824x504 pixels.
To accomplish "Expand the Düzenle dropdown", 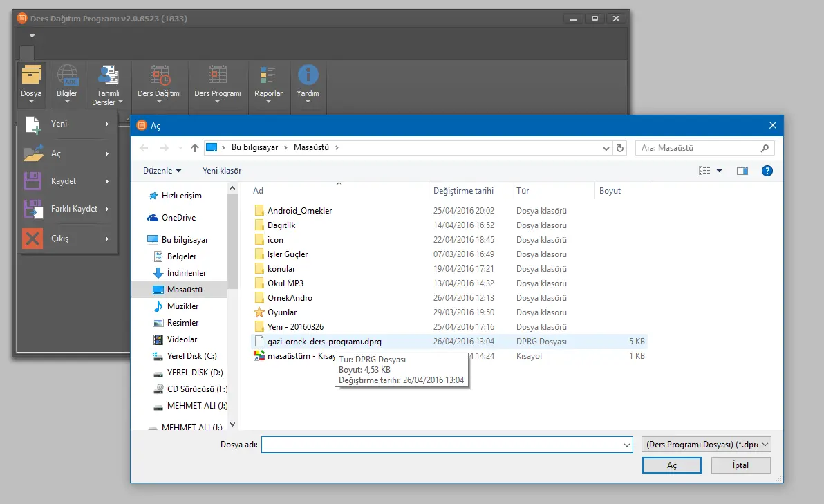I will tap(162, 171).
